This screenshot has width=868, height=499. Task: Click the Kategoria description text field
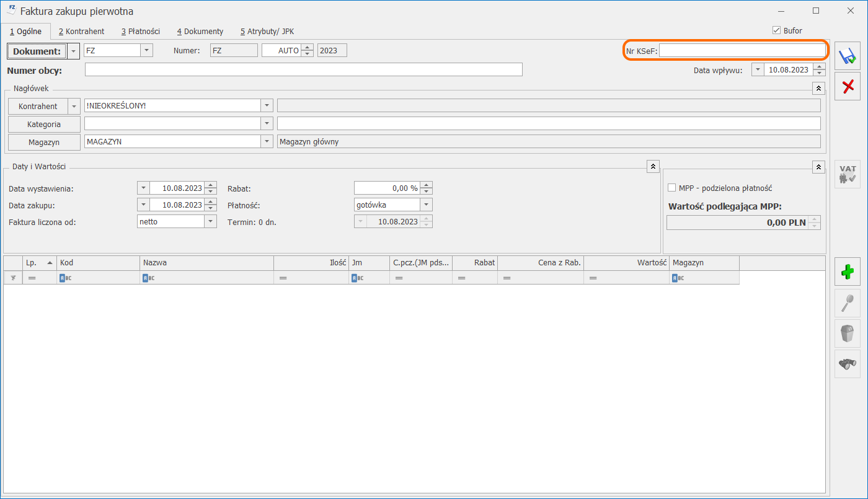coord(549,123)
